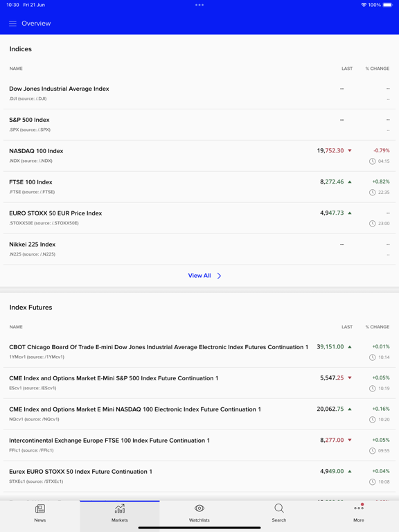Click the green up arrow by 4,947.73

point(350,213)
